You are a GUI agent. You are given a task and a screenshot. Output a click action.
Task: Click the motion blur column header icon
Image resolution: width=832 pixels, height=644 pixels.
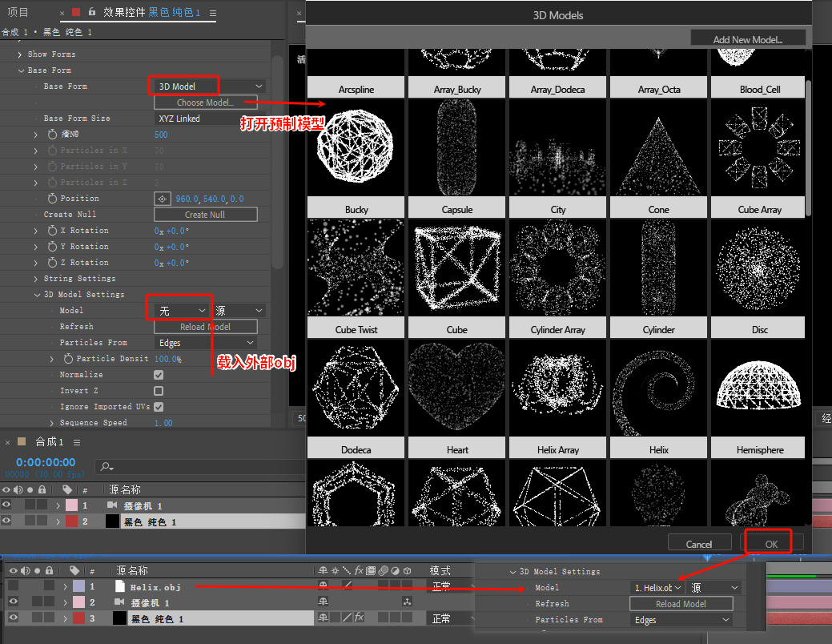click(383, 570)
